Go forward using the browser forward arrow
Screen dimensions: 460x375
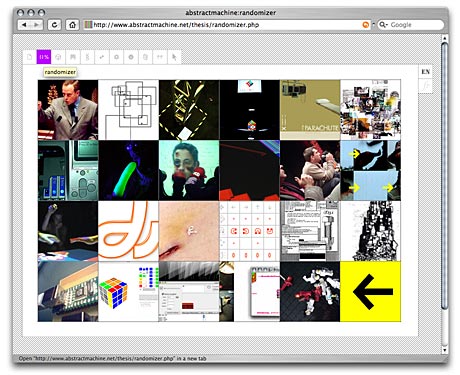click(36, 25)
